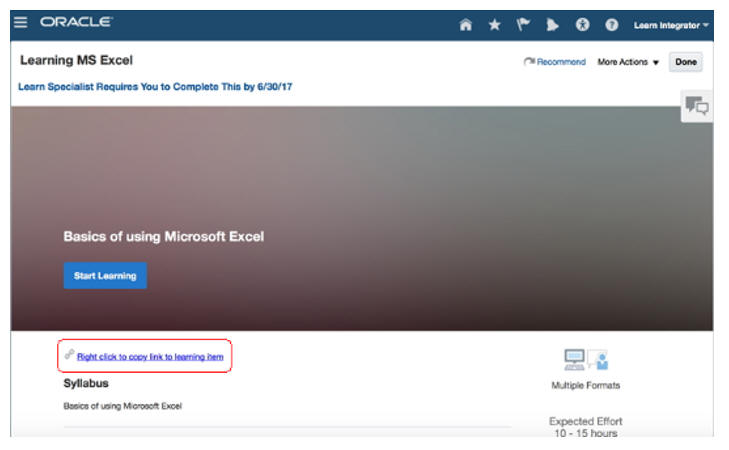The image size is (729, 450).
Task: Click the copy link to learning item
Action: pyautogui.click(x=150, y=357)
